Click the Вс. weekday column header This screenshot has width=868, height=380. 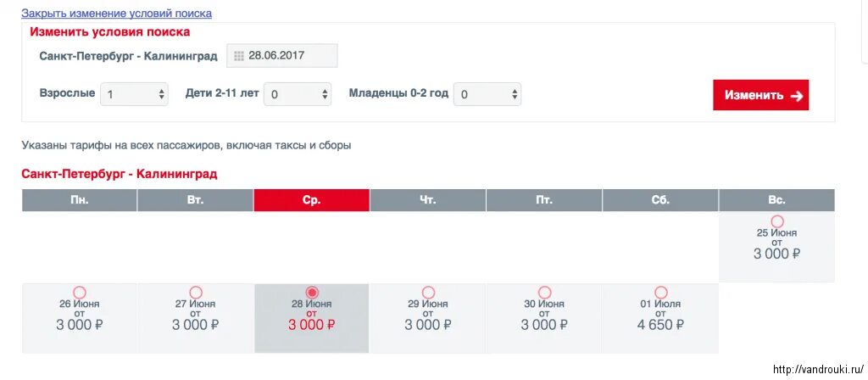coord(776,200)
